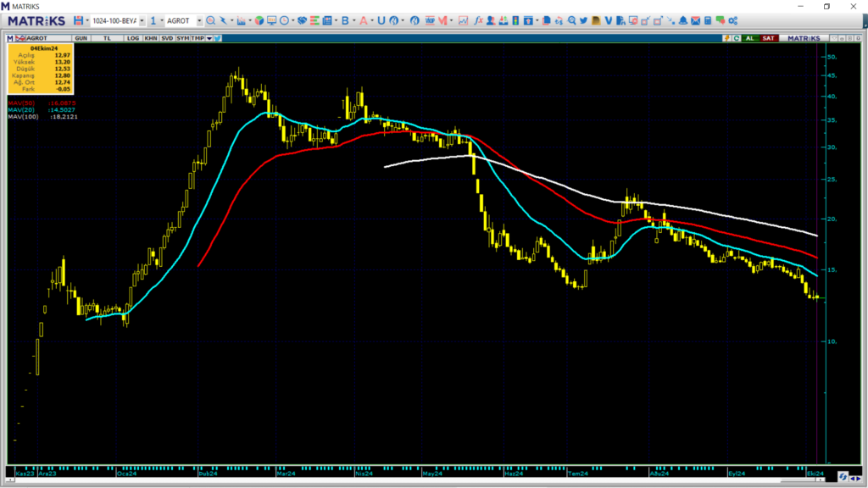Viewport: 868px width, 488px height.
Task: Open the symbol search magnifier icon
Action: click(211, 20)
